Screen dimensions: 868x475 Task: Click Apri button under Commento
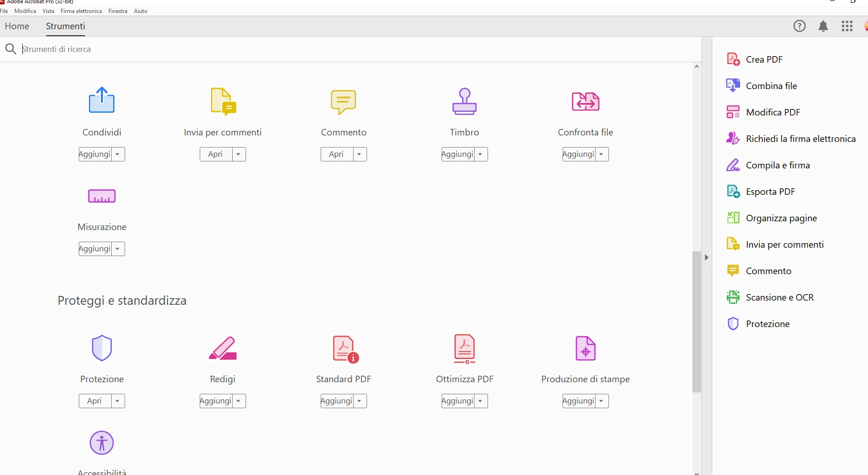pos(337,154)
